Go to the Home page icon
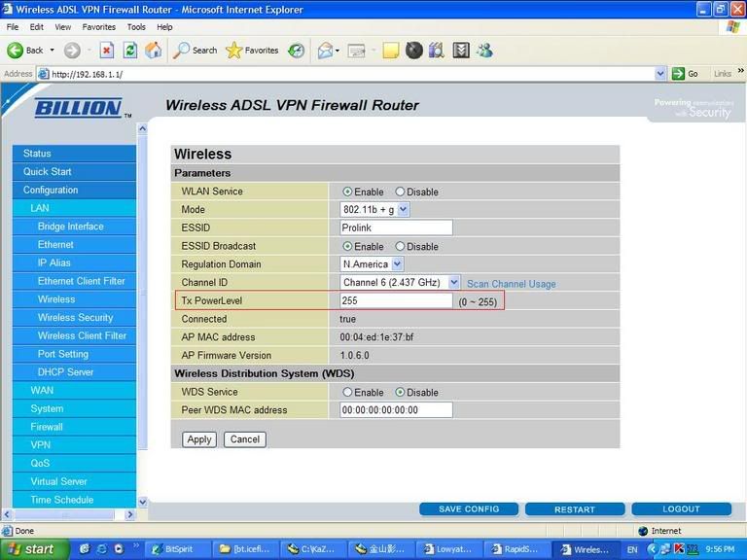 (x=154, y=50)
